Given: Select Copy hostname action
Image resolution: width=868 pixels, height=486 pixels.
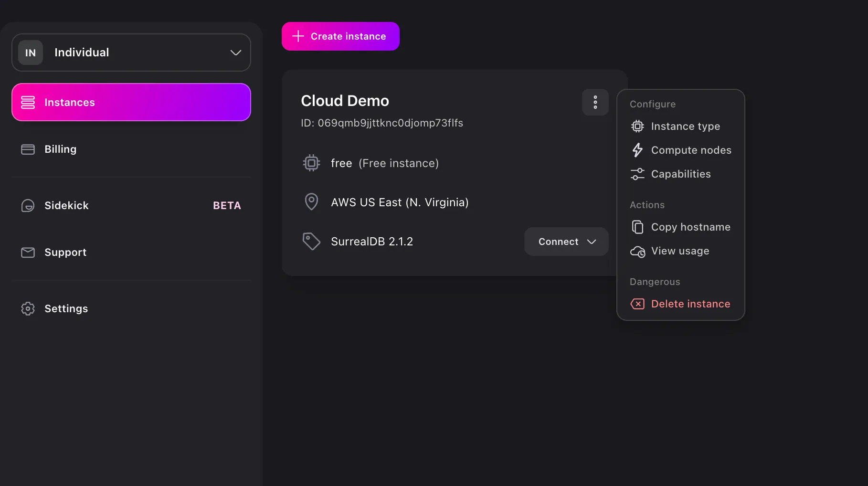Looking at the screenshot, I should 680,227.
